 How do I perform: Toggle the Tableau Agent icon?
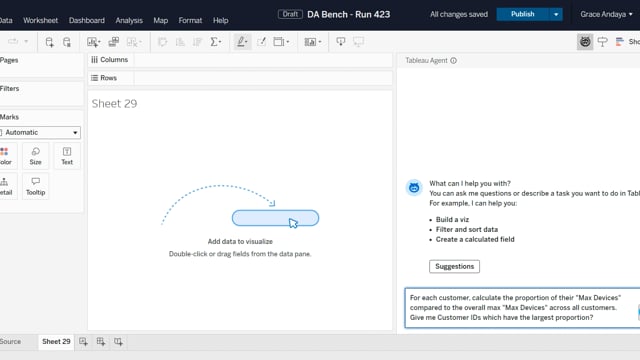tap(585, 42)
